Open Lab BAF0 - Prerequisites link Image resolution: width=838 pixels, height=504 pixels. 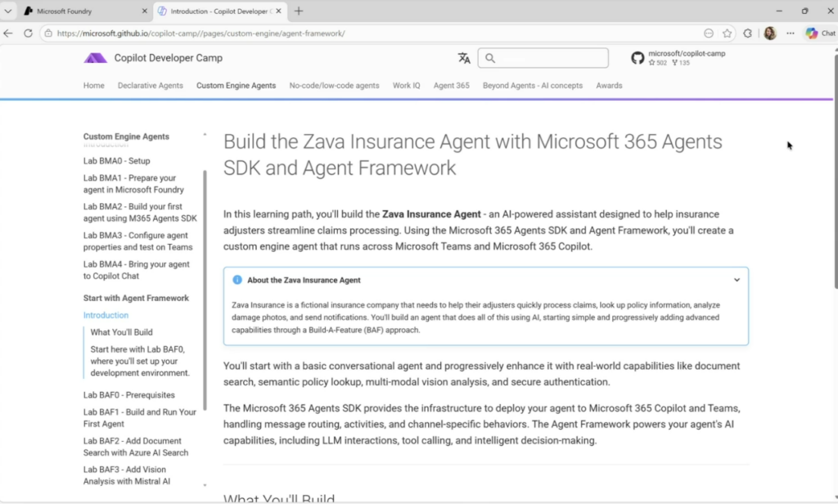pos(128,395)
